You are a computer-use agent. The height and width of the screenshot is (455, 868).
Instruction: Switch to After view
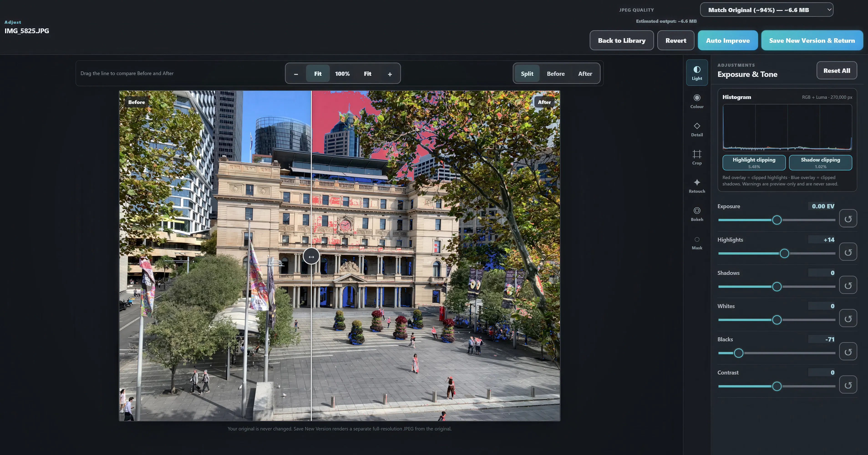585,74
